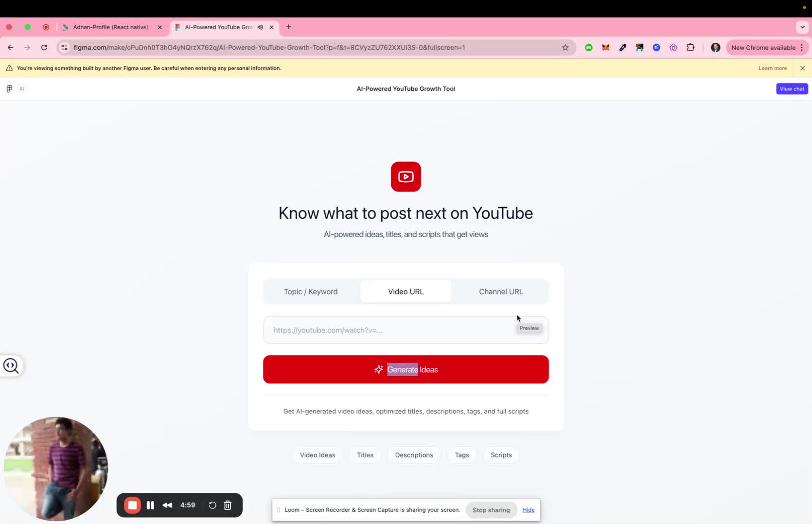Image resolution: width=812 pixels, height=524 pixels.
Task: Bookmark this page with the star icon
Action: pos(565,48)
